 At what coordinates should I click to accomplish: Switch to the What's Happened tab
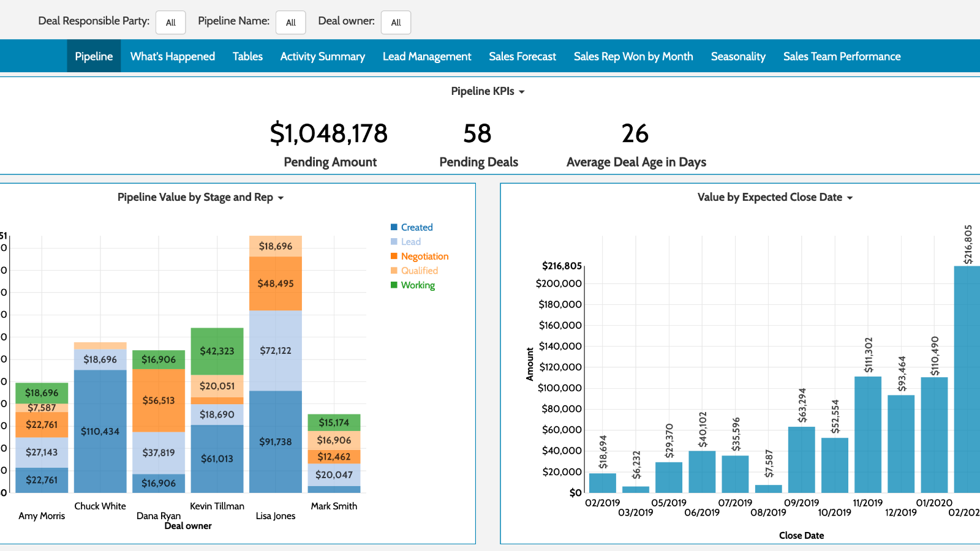(172, 56)
